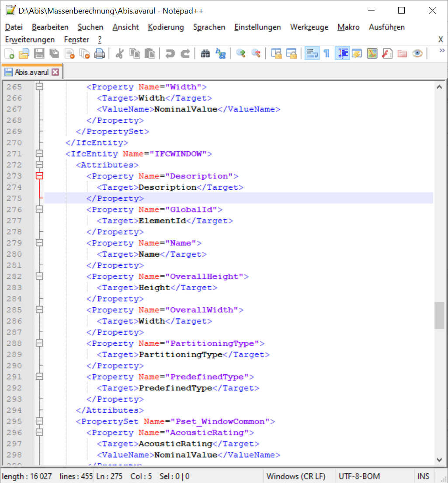Image resolution: width=448 pixels, height=483 pixels.
Task: Collapse the OverallHeight fold at line 282
Action: click(x=39, y=276)
